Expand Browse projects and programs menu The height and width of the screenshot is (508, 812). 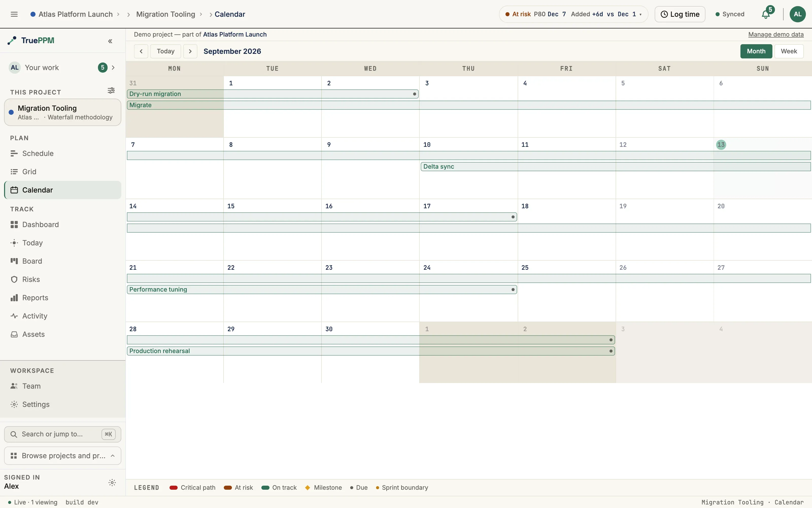click(x=63, y=456)
